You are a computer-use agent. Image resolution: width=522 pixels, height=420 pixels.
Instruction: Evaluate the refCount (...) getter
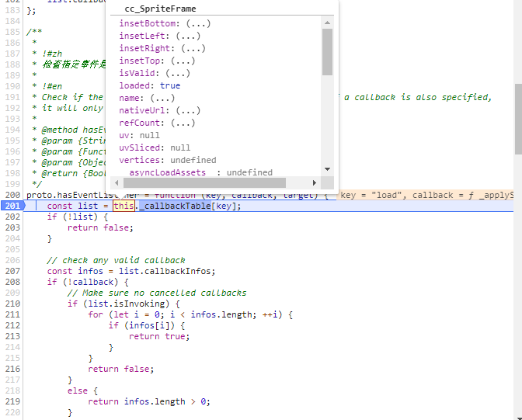pos(183,123)
